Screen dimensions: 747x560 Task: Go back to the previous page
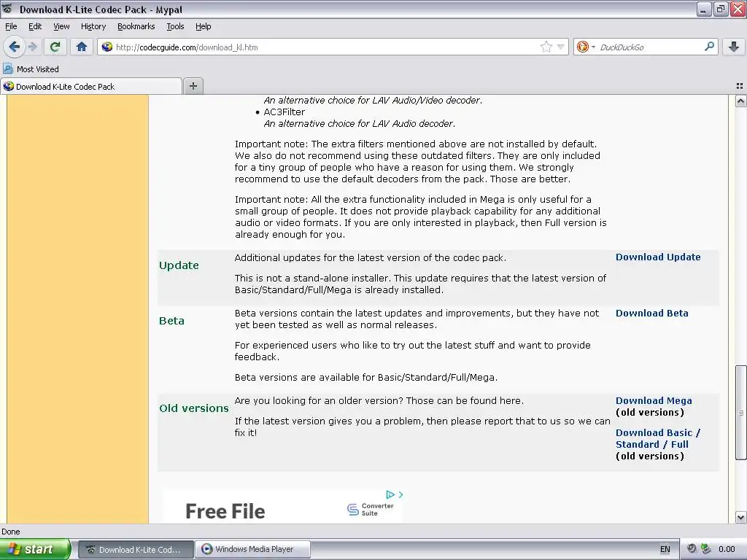[14, 47]
